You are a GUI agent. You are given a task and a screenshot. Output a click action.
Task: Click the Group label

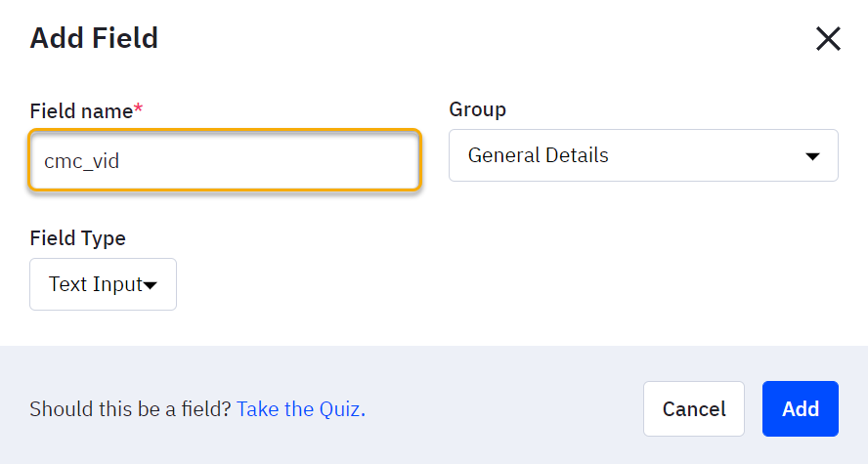click(x=477, y=109)
